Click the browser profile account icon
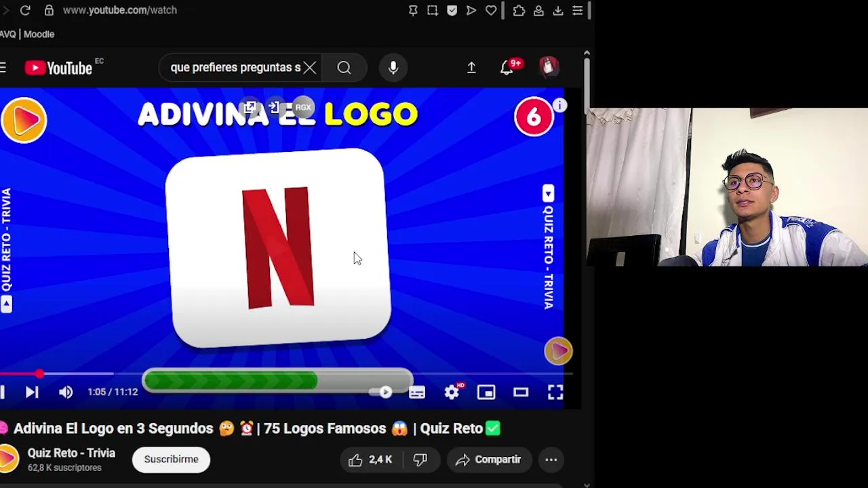The width and height of the screenshot is (868, 488). point(538,10)
